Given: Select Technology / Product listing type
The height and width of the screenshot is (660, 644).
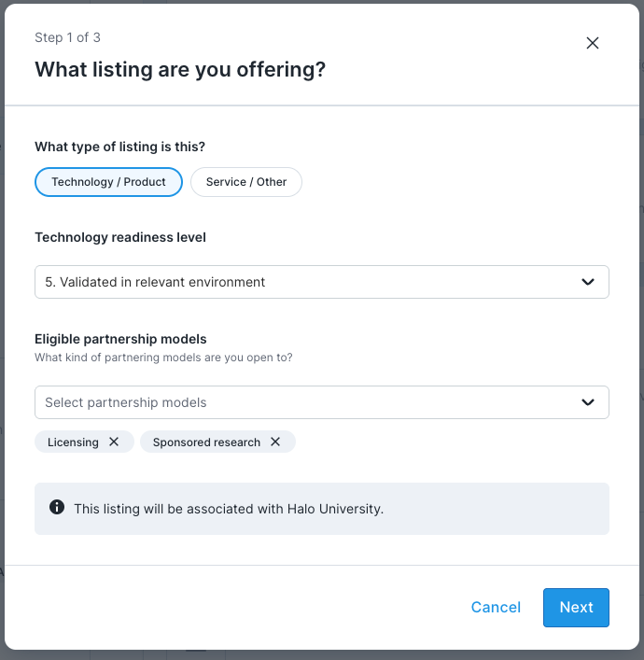Looking at the screenshot, I should [108, 182].
